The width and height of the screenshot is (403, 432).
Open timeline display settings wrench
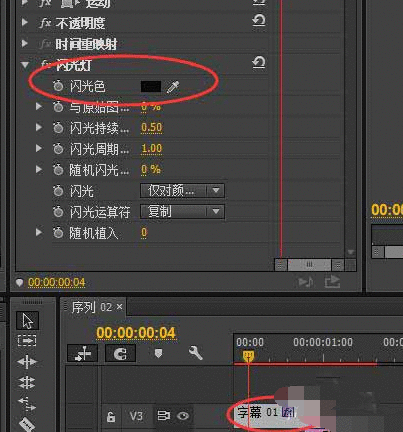tap(195, 353)
